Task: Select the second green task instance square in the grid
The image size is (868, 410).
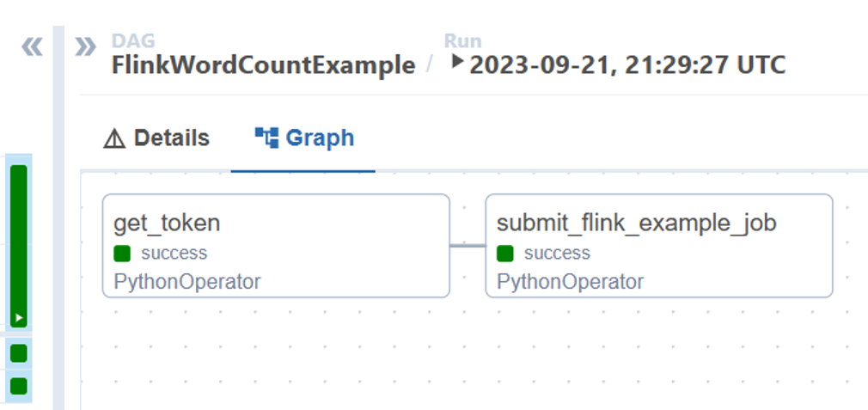Action: point(19,386)
